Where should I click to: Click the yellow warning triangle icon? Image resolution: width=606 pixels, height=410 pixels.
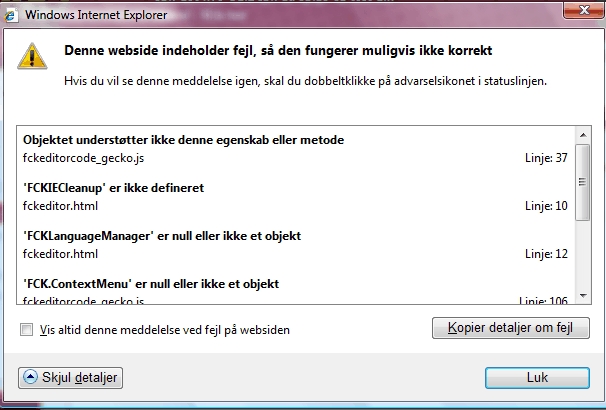[36, 56]
